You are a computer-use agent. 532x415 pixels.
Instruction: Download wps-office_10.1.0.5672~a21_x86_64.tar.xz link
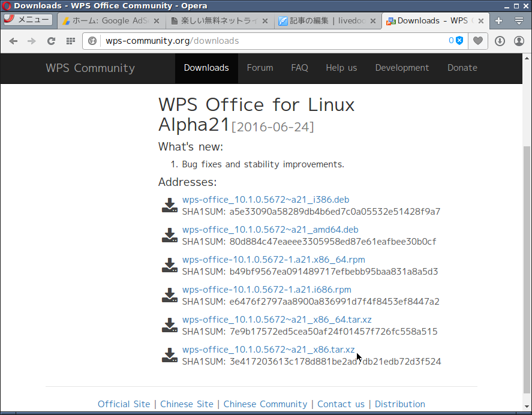tap(277, 320)
